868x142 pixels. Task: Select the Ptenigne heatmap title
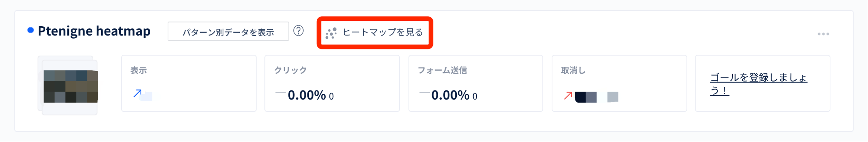[94, 31]
